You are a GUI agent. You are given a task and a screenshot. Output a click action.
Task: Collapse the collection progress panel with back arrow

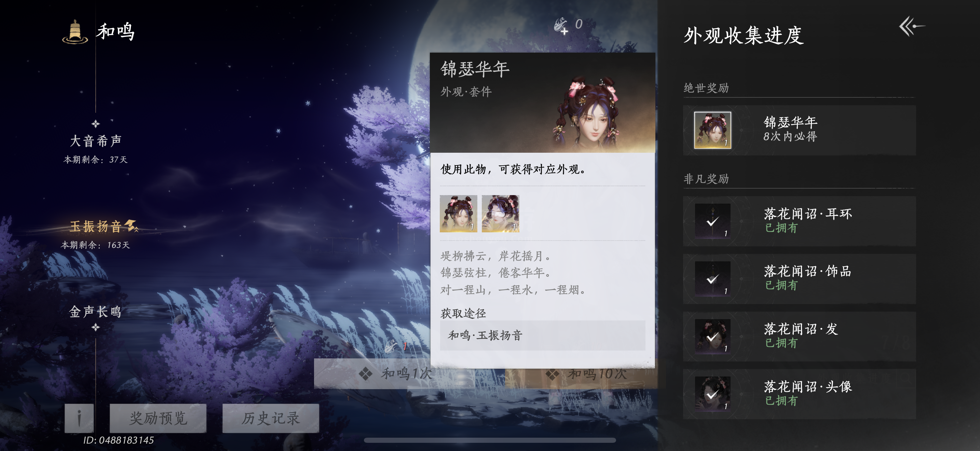coord(912,26)
